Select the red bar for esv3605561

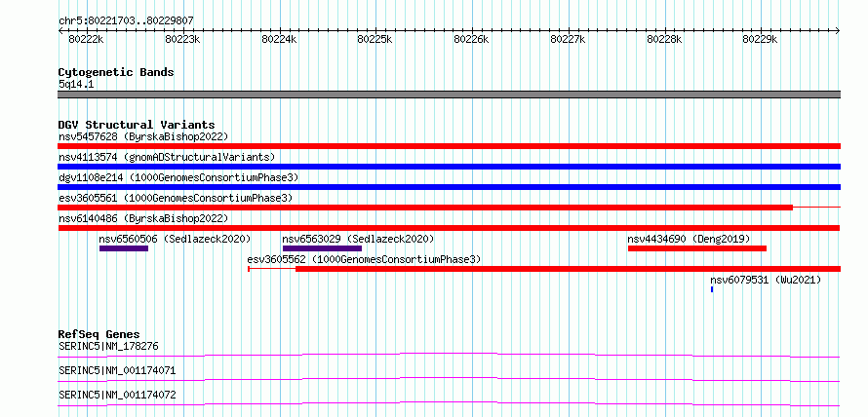(425, 208)
